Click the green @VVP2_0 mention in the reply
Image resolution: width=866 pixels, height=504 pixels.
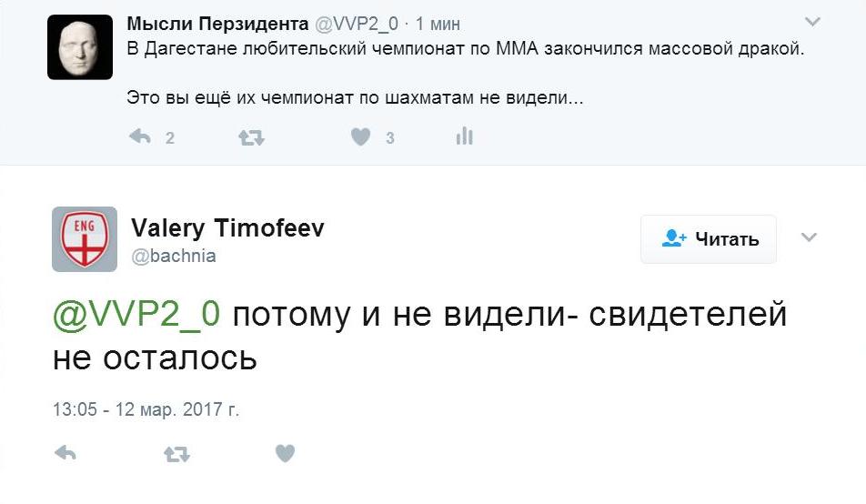136,314
